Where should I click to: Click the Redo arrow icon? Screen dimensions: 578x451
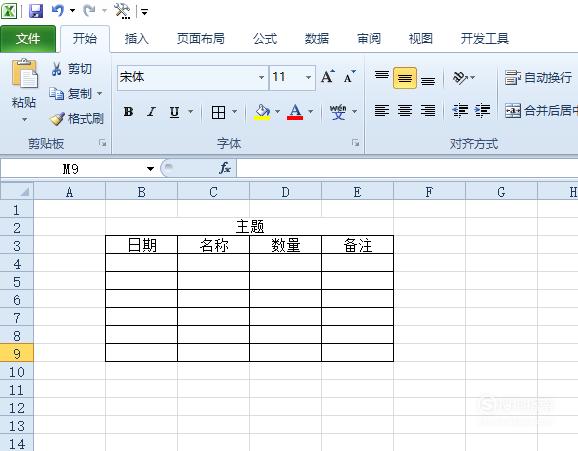pyautogui.click(x=89, y=11)
